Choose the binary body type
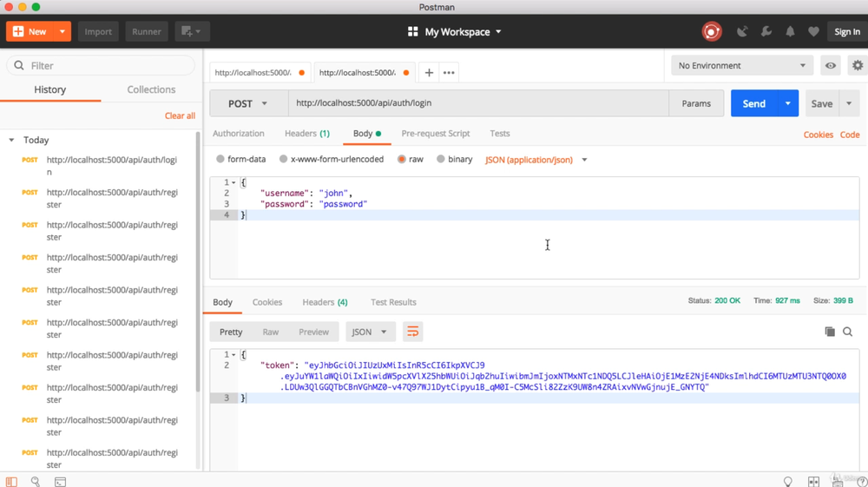This screenshot has width=868, height=487. [441, 160]
